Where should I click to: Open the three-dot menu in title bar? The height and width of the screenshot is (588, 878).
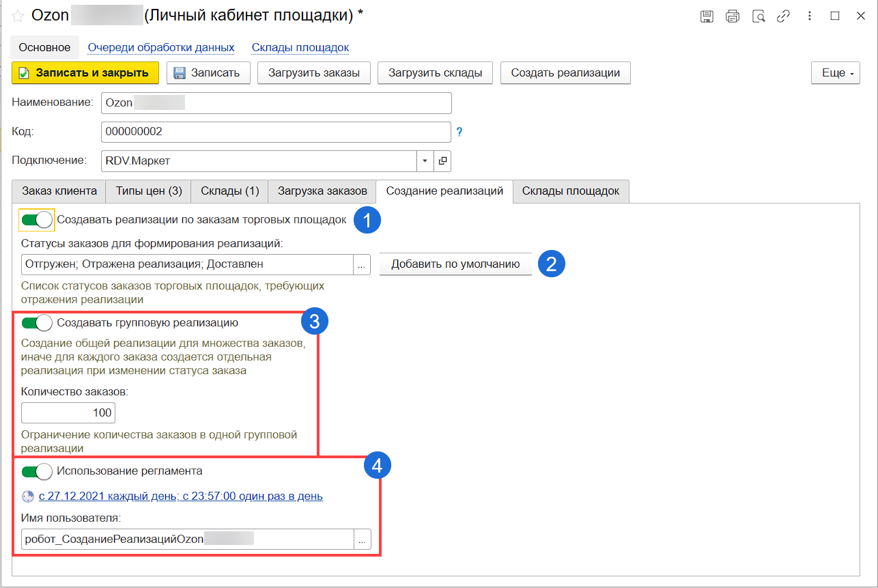pos(810,16)
